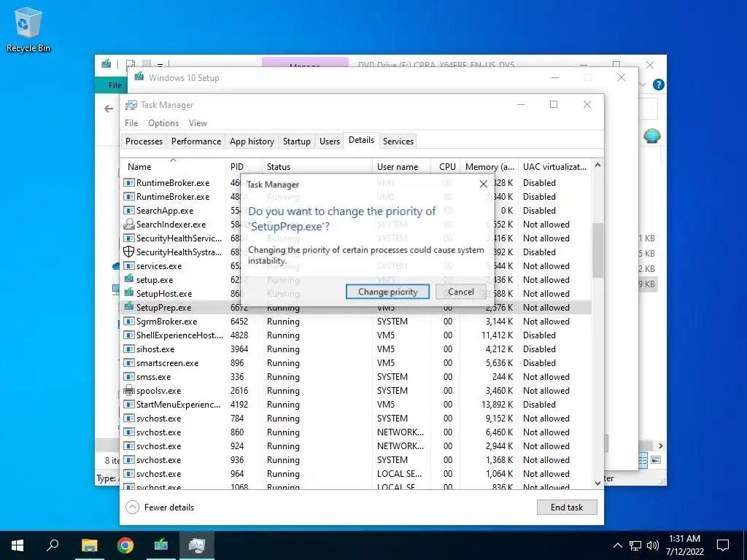747x560 pixels.
Task: Switch to the Startup tab
Action: (296, 141)
